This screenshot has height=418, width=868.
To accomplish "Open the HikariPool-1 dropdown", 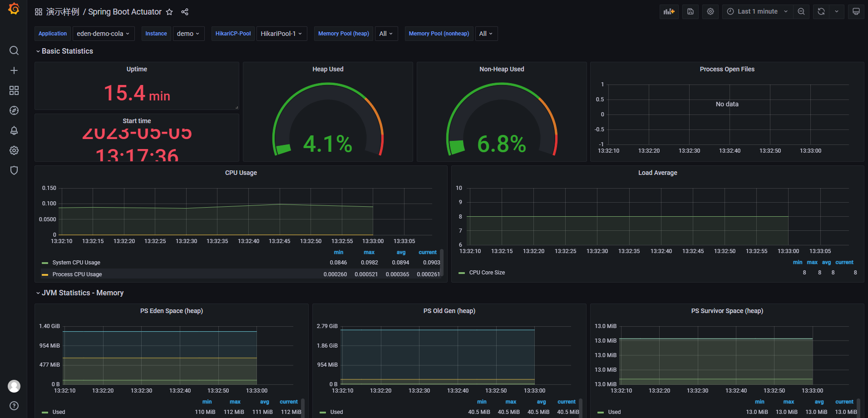I will click(x=281, y=34).
